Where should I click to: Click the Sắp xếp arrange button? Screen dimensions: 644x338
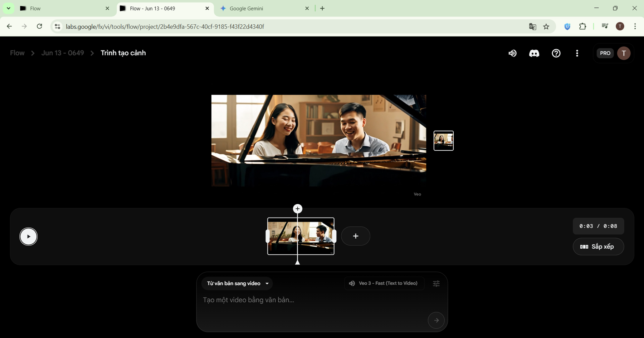[598, 247]
